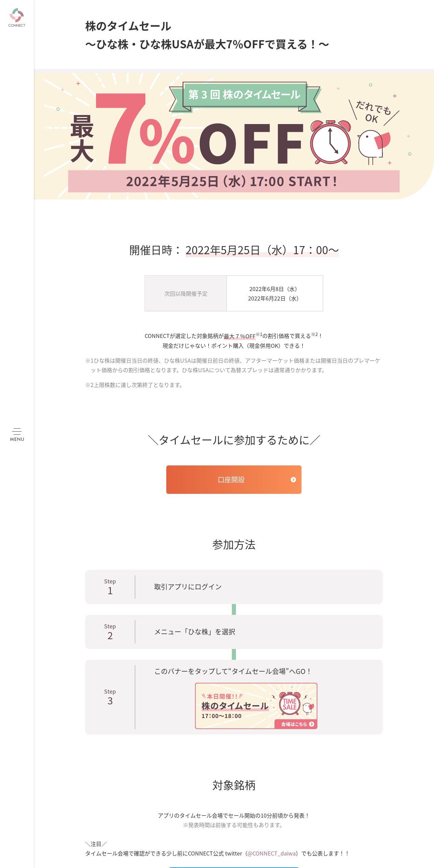Click the bird mascot in hero banner

pyautogui.click(x=373, y=146)
